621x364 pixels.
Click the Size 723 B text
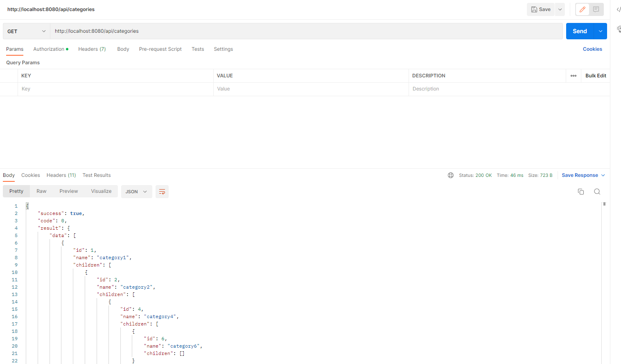coord(540,175)
